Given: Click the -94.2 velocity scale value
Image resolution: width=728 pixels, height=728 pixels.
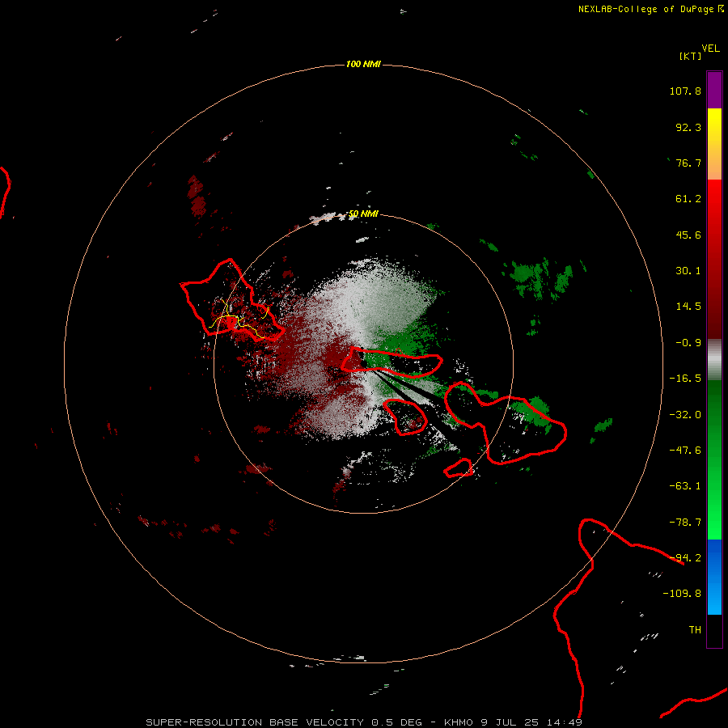Looking at the screenshot, I should click(x=685, y=558).
